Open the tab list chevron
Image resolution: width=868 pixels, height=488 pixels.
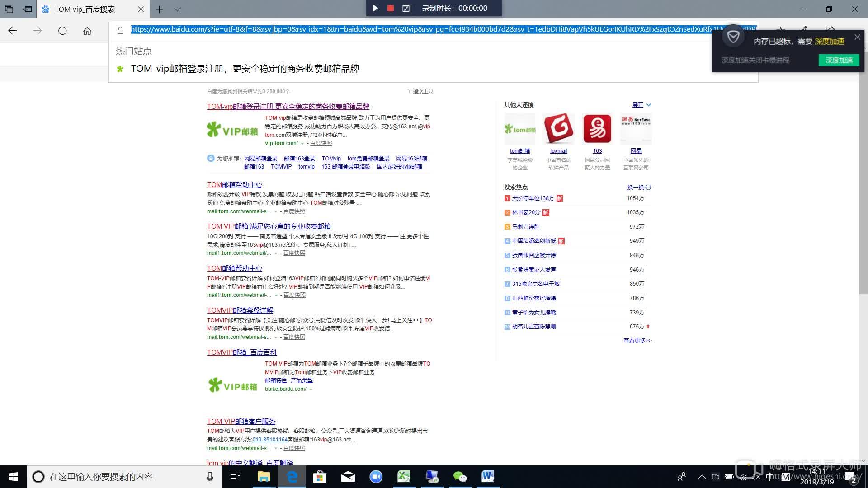point(177,9)
